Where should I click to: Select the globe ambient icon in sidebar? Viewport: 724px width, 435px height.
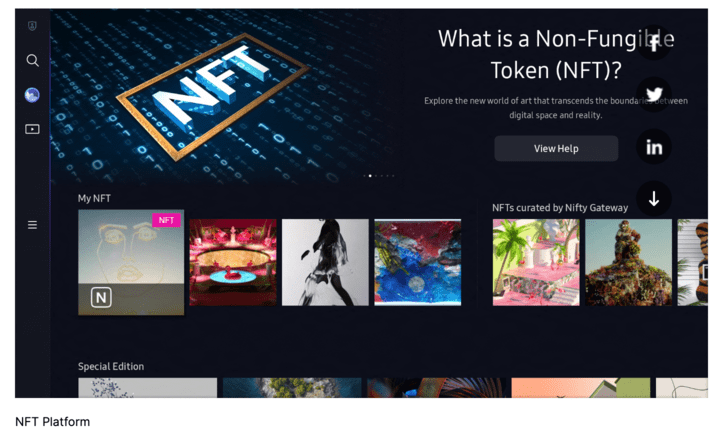click(x=32, y=95)
